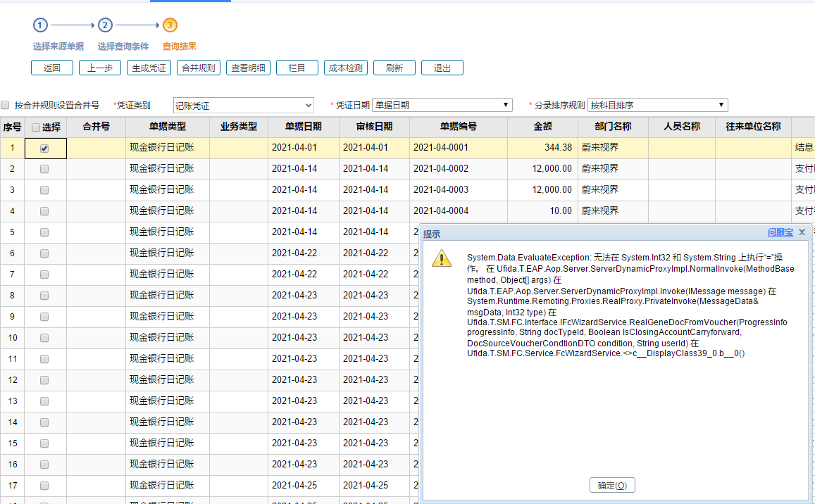Click the 查询结果 step label
Viewport: 815px width, 504px height.
click(180, 46)
